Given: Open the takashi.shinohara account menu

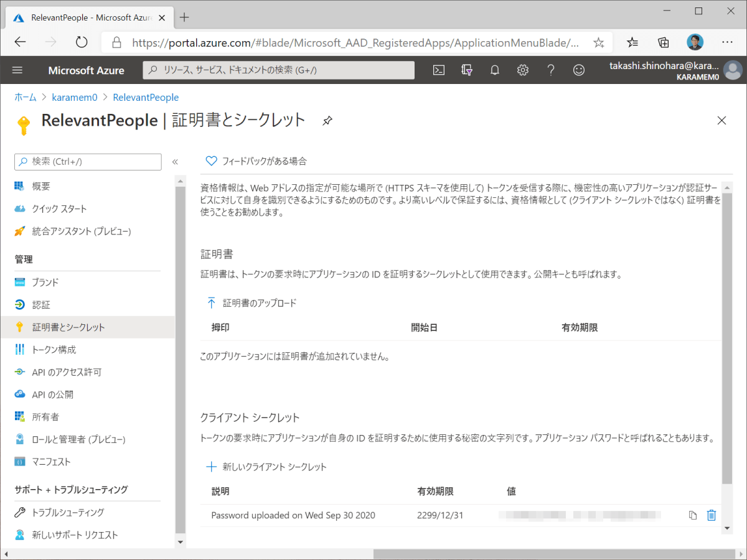Looking at the screenshot, I should coord(675,70).
